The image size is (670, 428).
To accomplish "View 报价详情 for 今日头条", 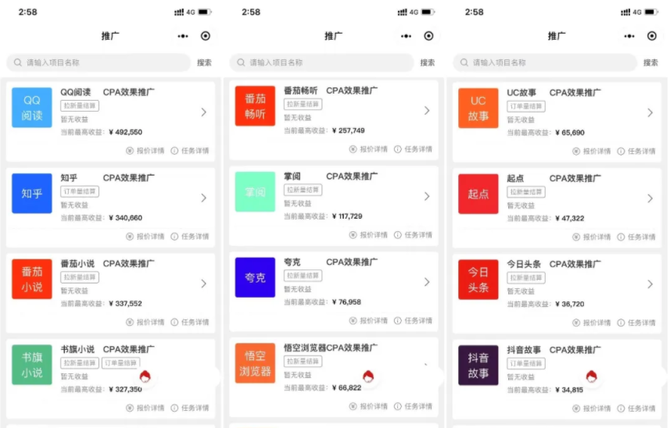I will pyautogui.click(x=591, y=323).
